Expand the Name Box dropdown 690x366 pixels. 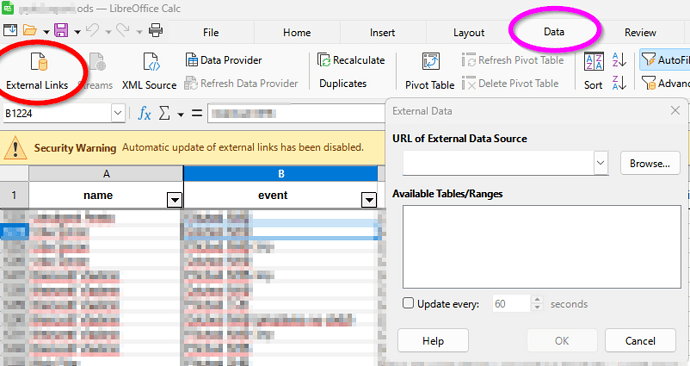pyautogui.click(x=117, y=113)
